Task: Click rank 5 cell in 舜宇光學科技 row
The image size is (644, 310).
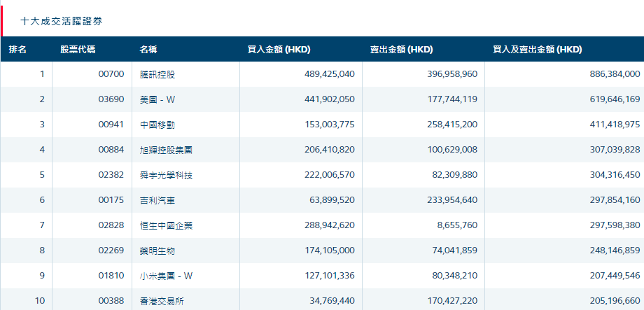Action: [42, 175]
